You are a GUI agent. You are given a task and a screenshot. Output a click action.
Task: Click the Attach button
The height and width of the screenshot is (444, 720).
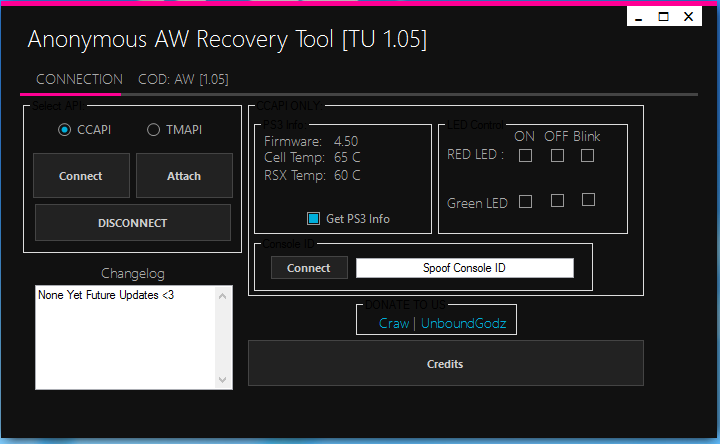184,176
